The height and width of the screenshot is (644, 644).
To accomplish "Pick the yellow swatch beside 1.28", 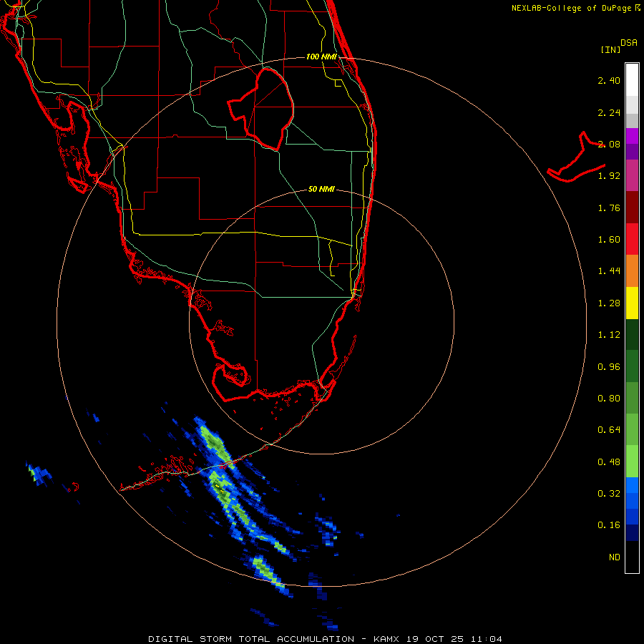I will coord(632,303).
